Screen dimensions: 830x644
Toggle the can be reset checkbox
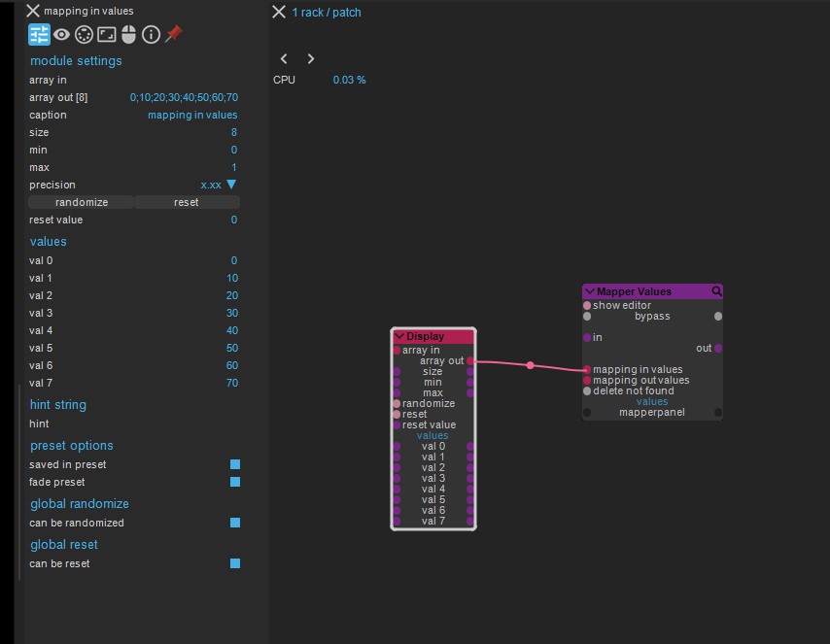tap(235, 563)
